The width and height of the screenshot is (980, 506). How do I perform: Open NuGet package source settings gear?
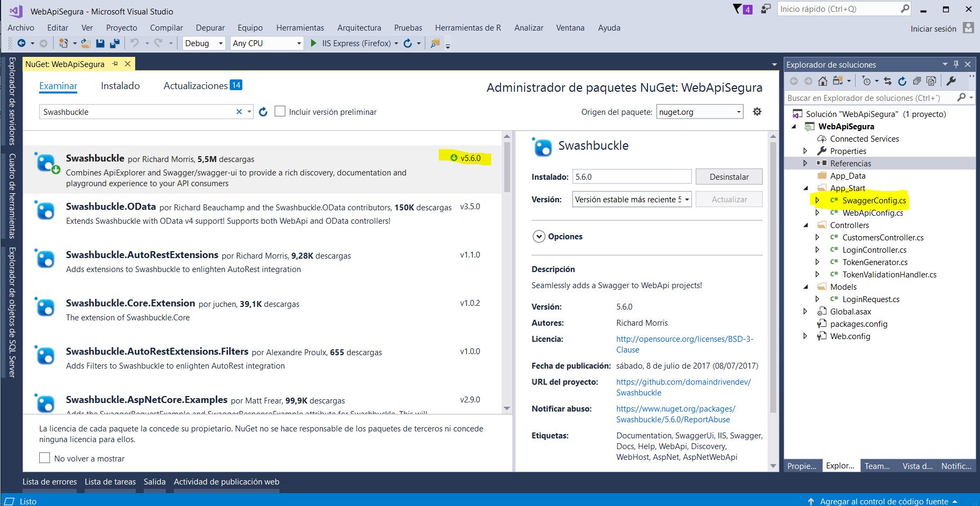(x=757, y=112)
